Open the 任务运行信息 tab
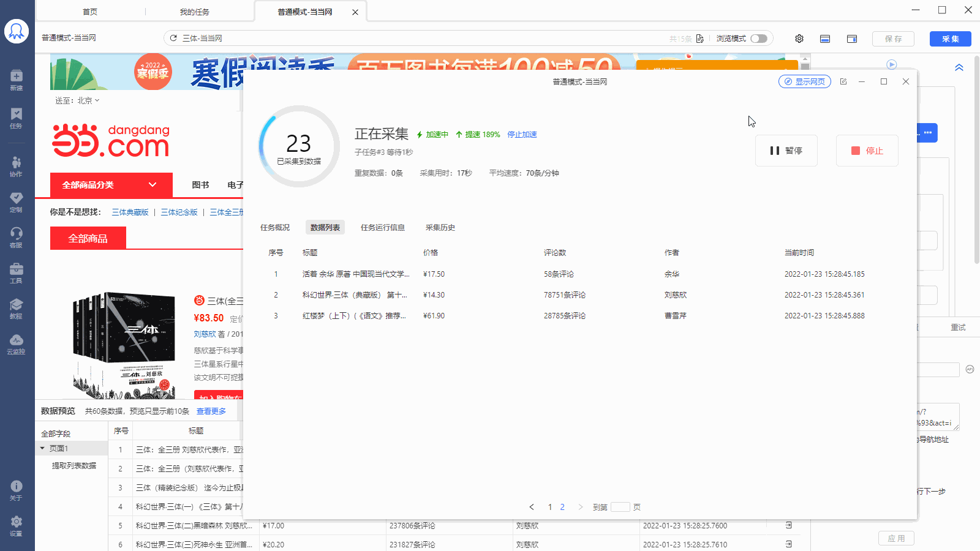Viewport: 980px width, 551px height. point(383,228)
